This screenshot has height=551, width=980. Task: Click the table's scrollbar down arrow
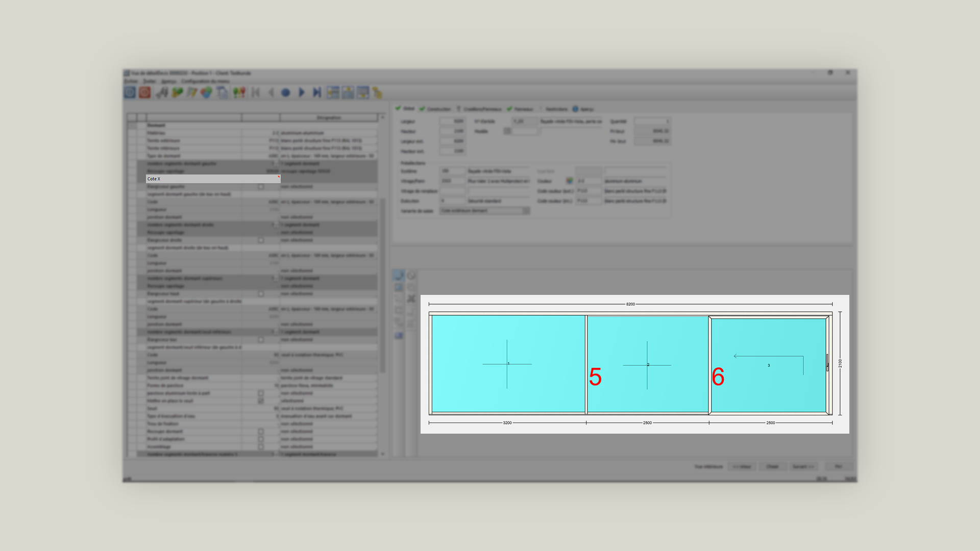tap(382, 454)
